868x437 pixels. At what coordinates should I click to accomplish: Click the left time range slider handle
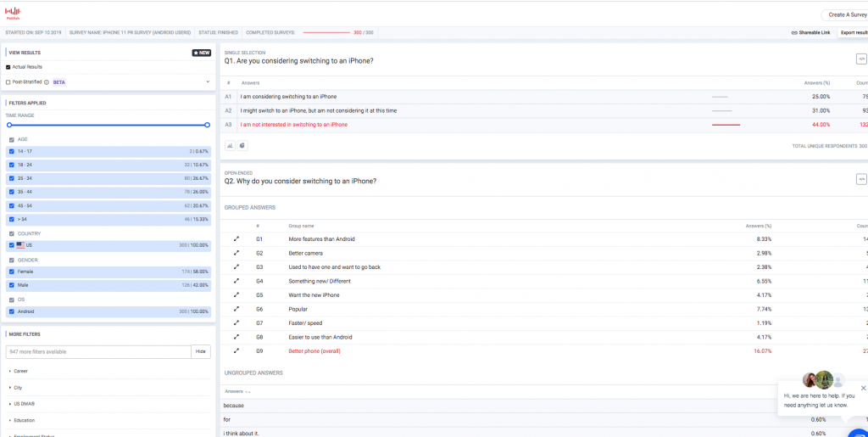8,126
